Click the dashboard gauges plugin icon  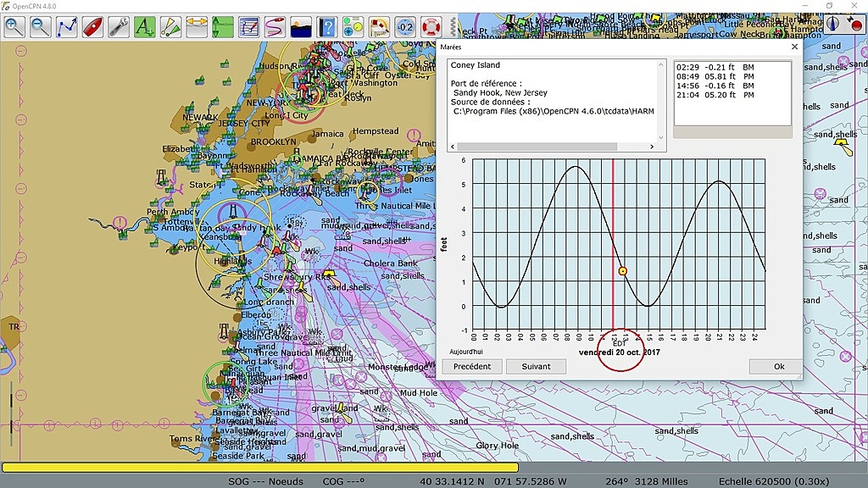pos(353,26)
